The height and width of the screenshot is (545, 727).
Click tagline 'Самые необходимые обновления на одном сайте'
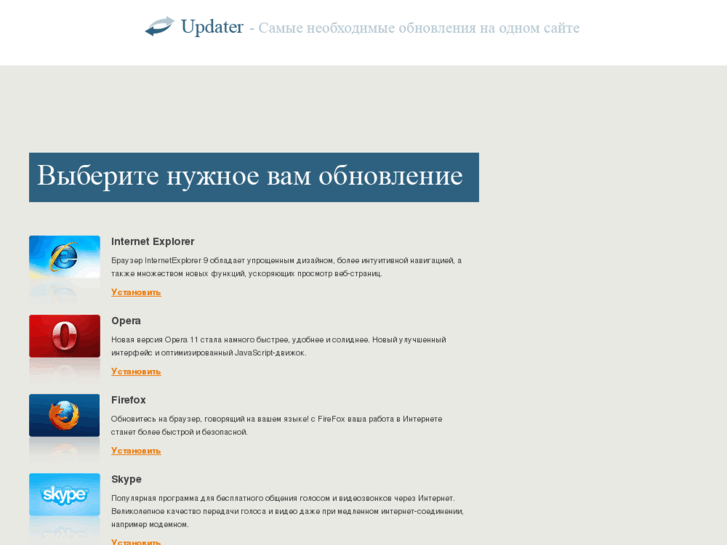419,28
